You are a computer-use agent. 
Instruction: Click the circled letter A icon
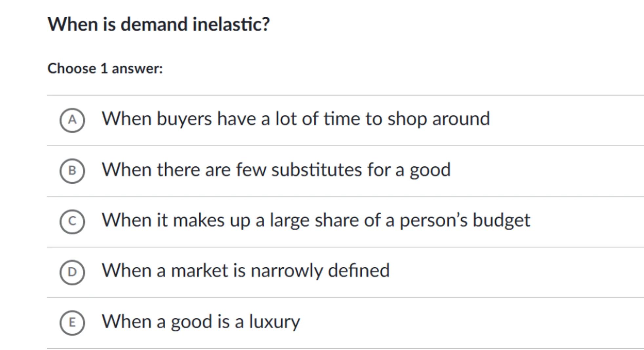72,120
